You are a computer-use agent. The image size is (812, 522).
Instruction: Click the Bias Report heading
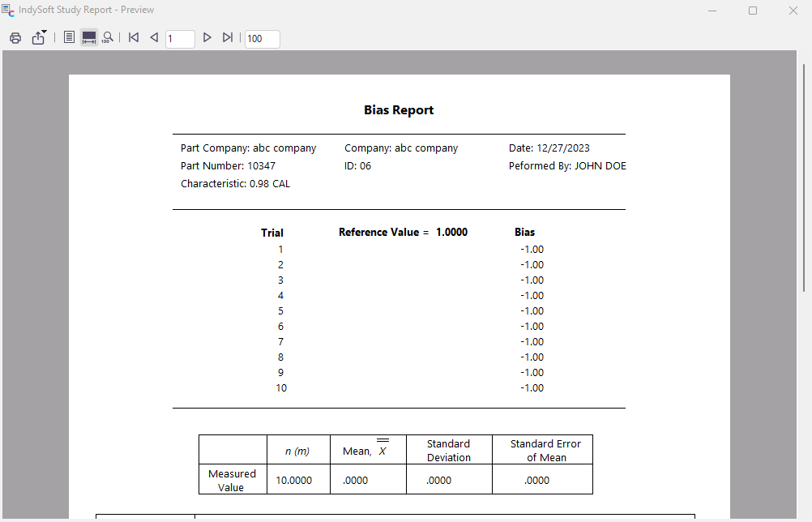(399, 110)
